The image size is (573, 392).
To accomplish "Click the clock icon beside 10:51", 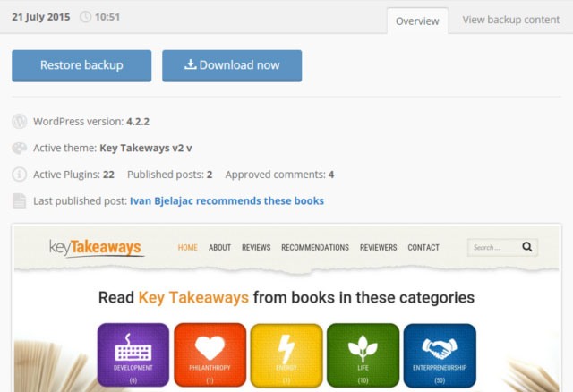I will click(86, 17).
